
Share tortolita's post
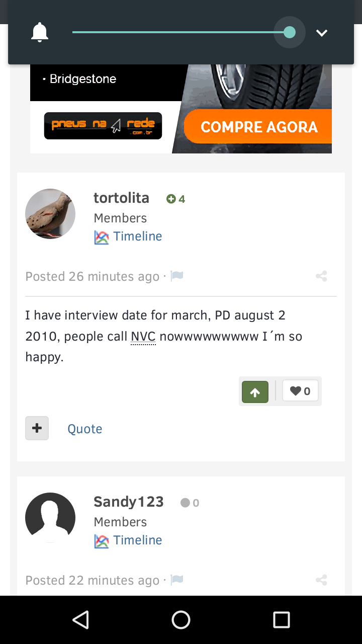321,276
